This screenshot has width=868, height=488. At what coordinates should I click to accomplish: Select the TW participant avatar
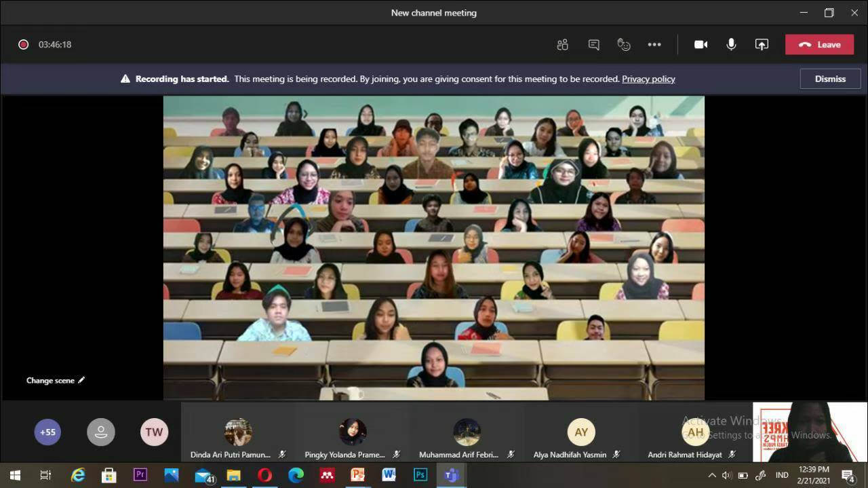pos(154,432)
